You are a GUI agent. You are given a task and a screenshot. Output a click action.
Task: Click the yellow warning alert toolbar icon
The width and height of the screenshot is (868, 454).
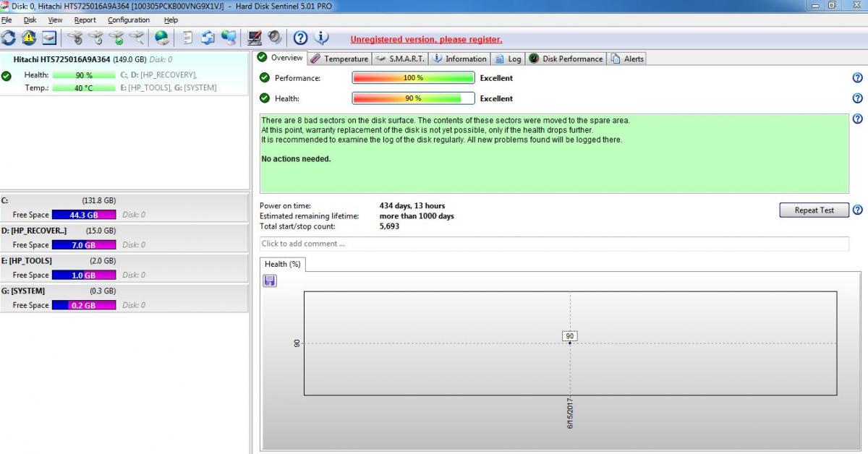tap(29, 38)
